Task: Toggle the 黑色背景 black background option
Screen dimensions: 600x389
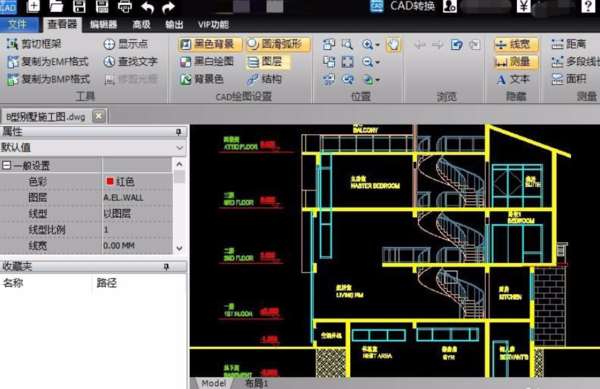Action: tap(209, 44)
